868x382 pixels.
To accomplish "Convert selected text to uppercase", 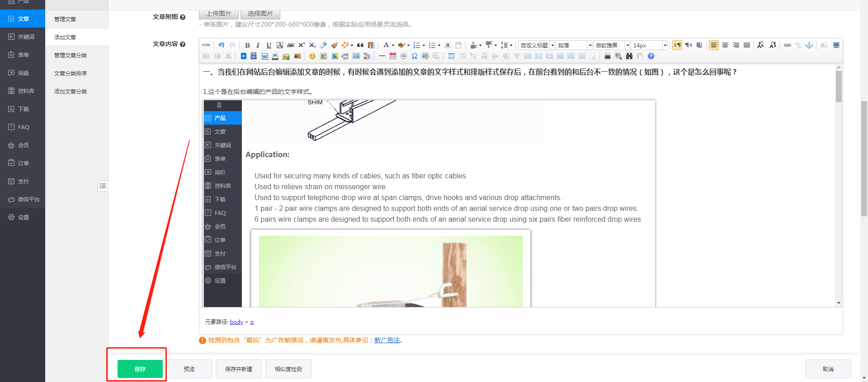I will 760,45.
